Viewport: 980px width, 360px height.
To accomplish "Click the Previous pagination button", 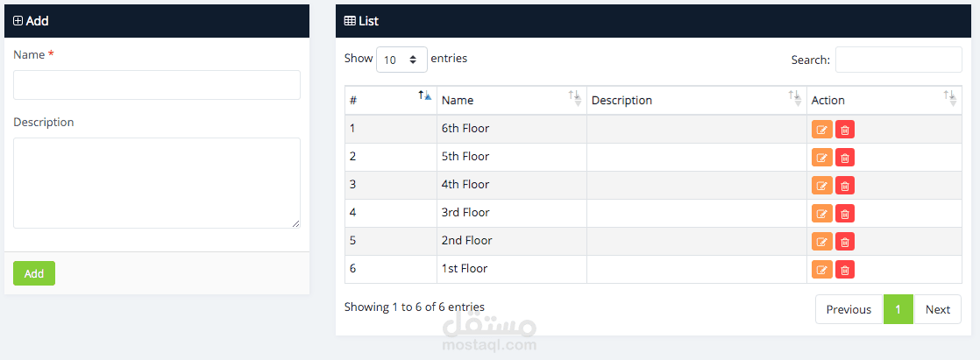I will pyautogui.click(x=848, y=309).
